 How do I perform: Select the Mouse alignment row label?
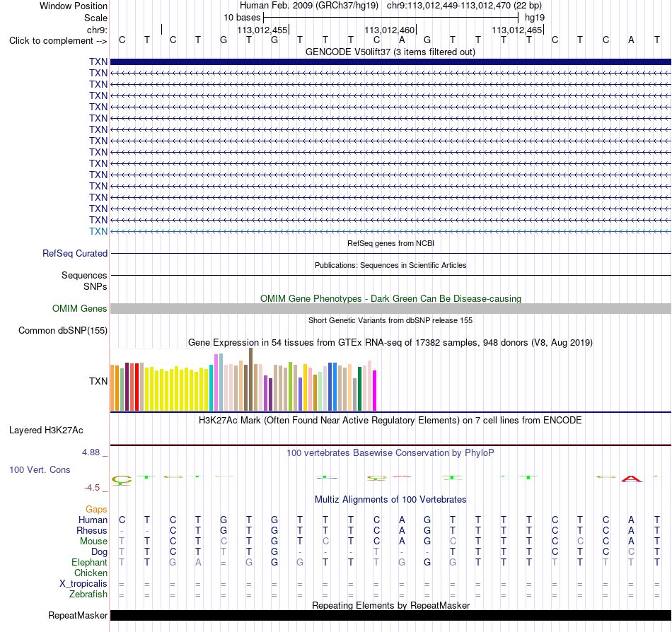pyautogui.click(x=93, y=542)
